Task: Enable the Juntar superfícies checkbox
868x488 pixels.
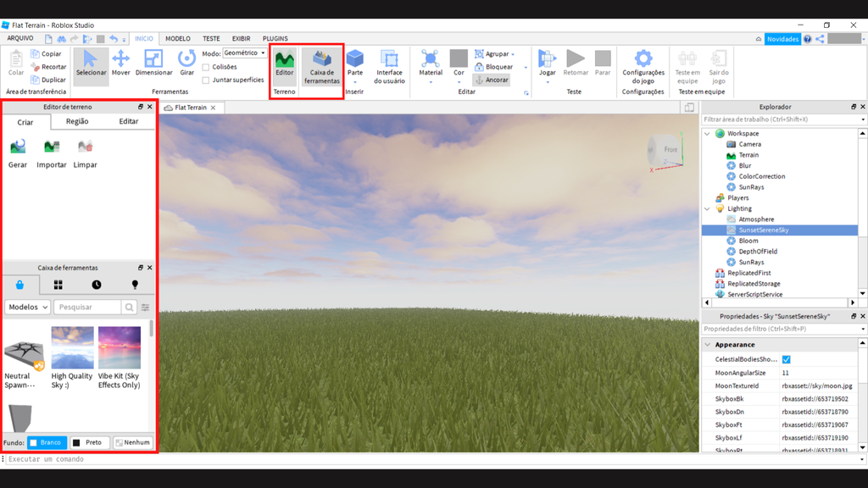Action: coord(206,80)
